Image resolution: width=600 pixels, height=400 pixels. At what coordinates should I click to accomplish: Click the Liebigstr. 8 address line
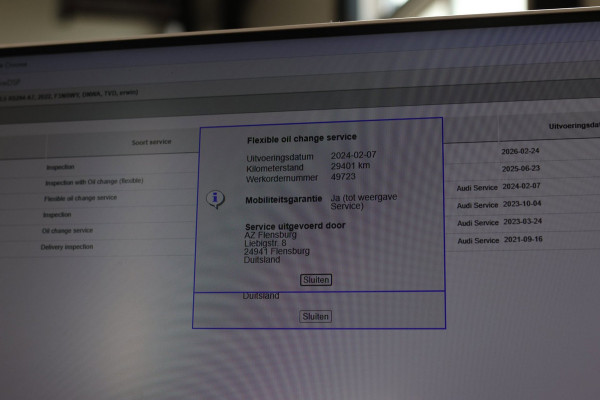pos(265,243)
